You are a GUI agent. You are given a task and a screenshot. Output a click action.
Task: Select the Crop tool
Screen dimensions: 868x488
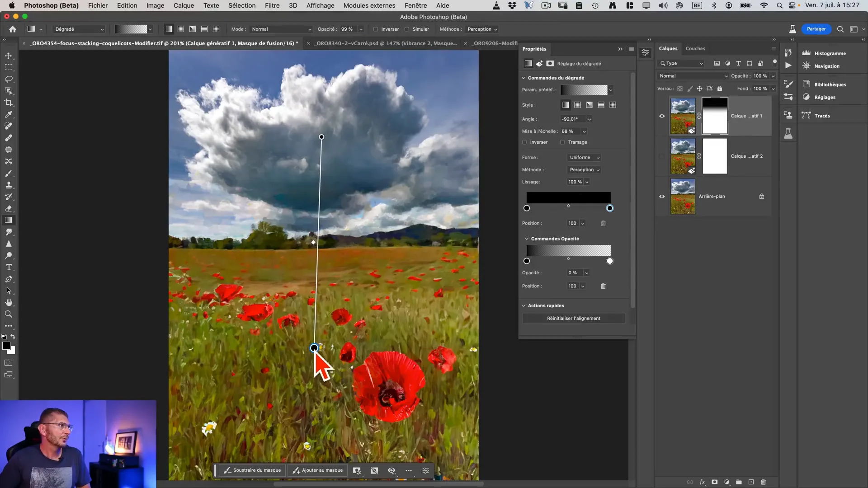9,103
